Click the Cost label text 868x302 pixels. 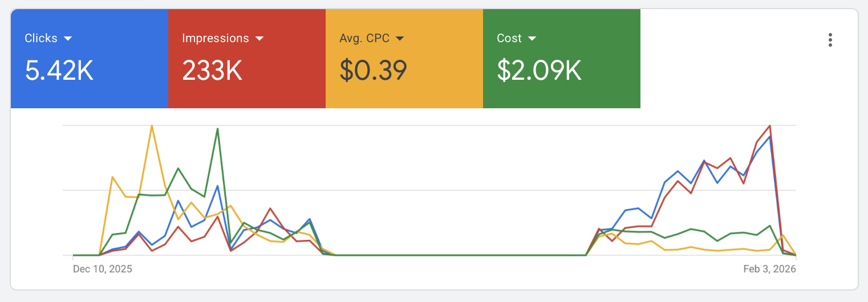click(509, 39)
